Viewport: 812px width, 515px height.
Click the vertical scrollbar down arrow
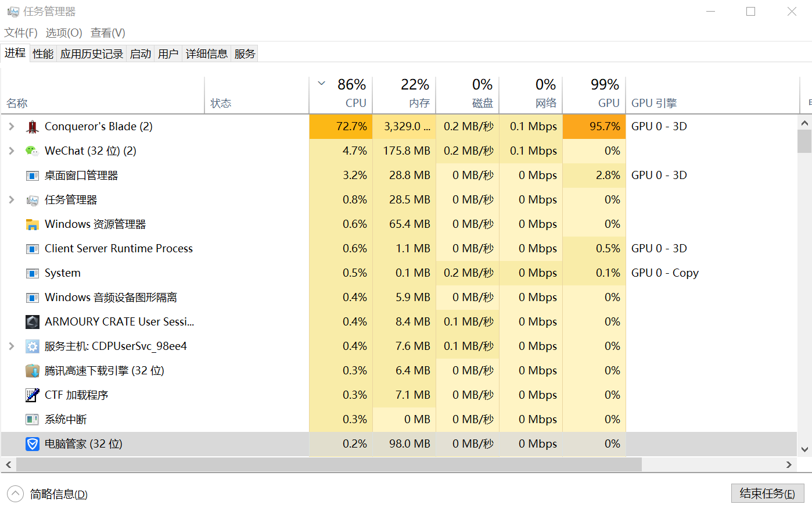(804, 449)
